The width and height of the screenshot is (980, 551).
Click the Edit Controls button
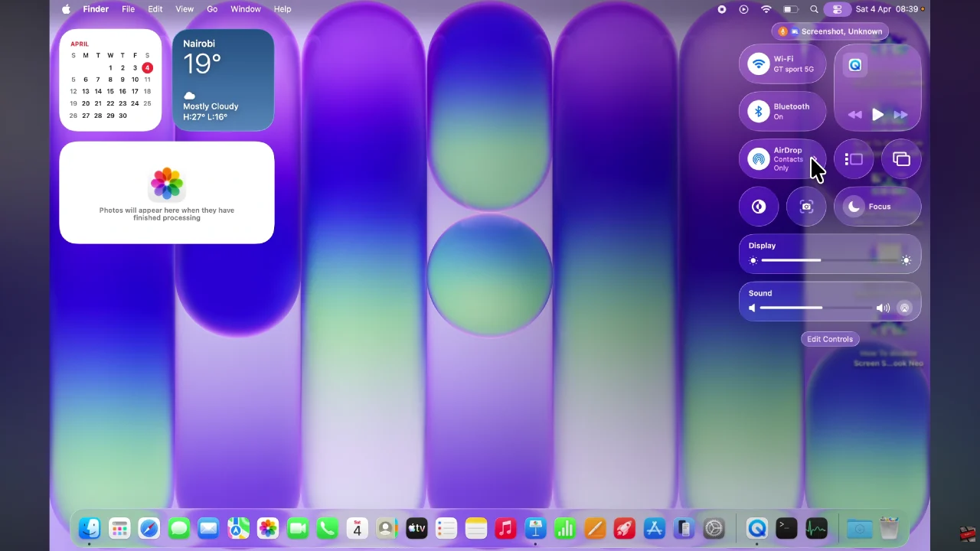pos(829,339)
